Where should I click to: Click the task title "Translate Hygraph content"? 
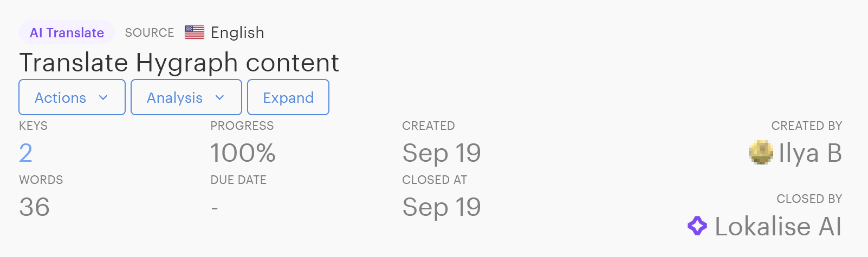coord(179,63)
